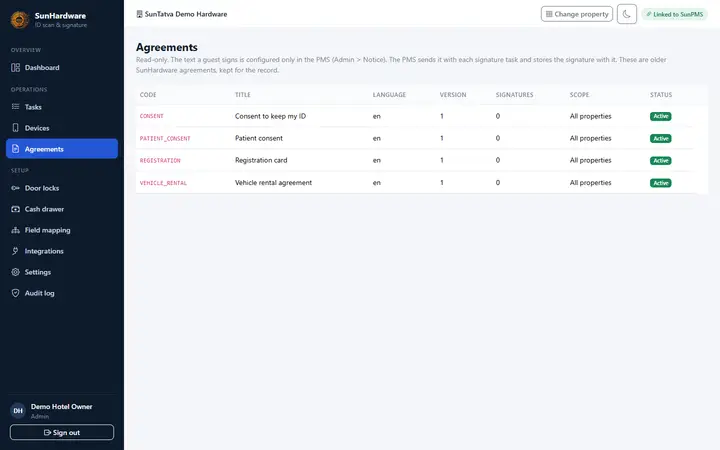The image size is (720, 450).
Task: Click All properties in CONSENT row
Action: tap(591, 116)
